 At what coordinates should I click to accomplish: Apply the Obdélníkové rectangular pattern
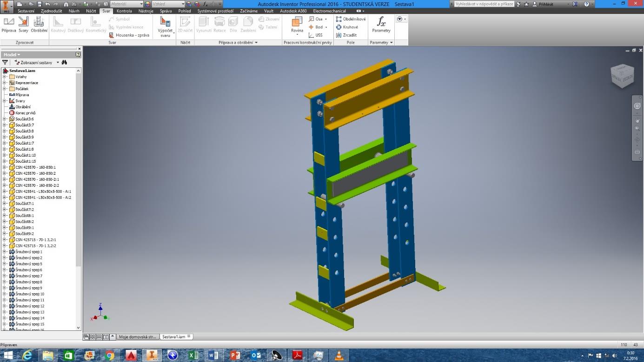(x=351, y=19)
